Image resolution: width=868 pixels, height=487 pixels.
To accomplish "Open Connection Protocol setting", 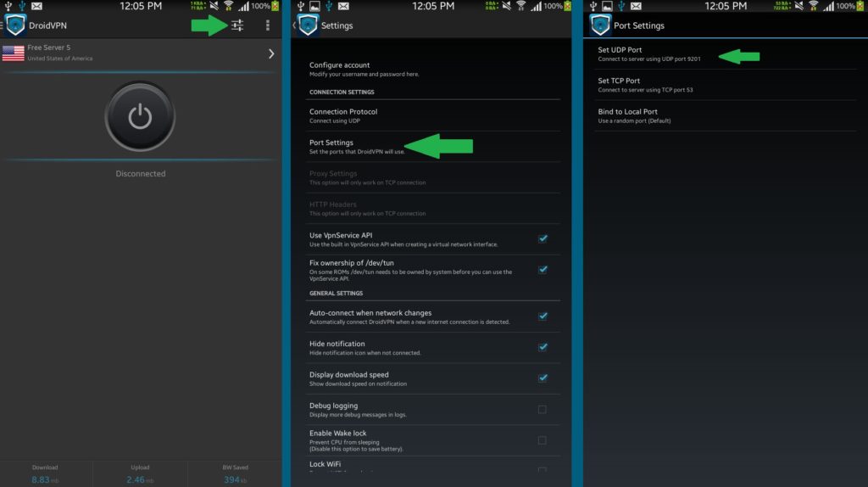I will point(432,115).
